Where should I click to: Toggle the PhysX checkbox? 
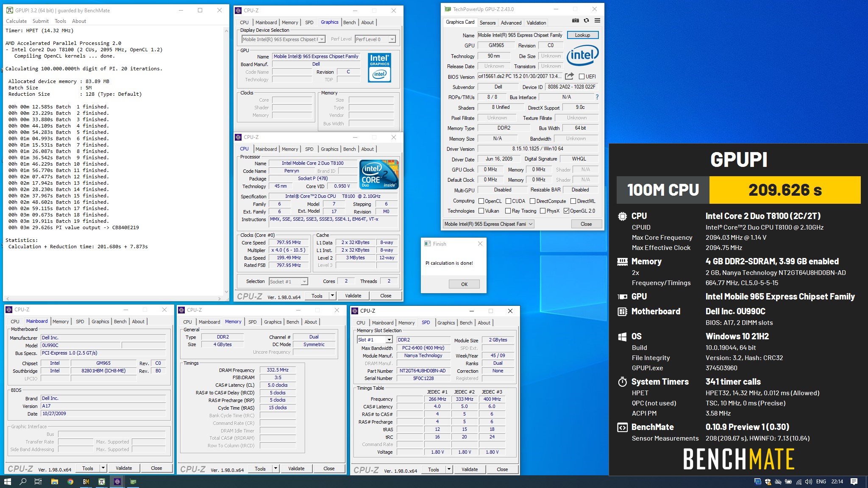click(x=542, y=211)
